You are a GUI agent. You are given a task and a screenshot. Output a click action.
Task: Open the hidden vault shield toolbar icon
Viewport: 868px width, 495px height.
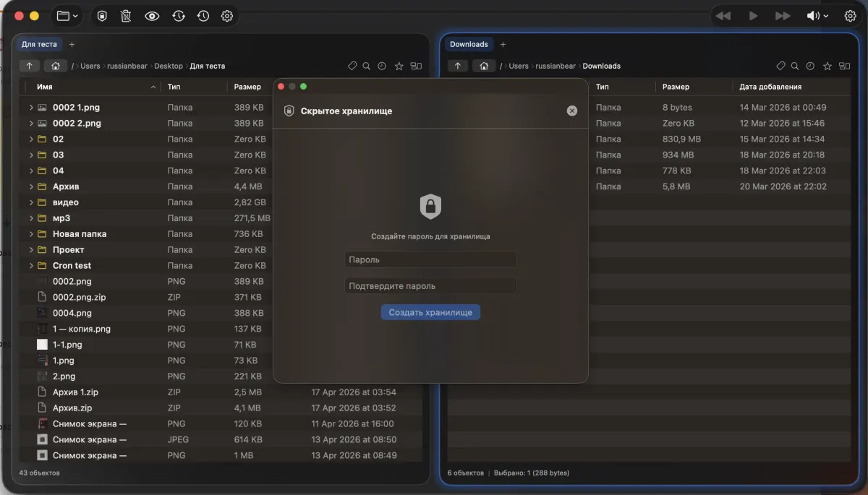coord(102,16)
